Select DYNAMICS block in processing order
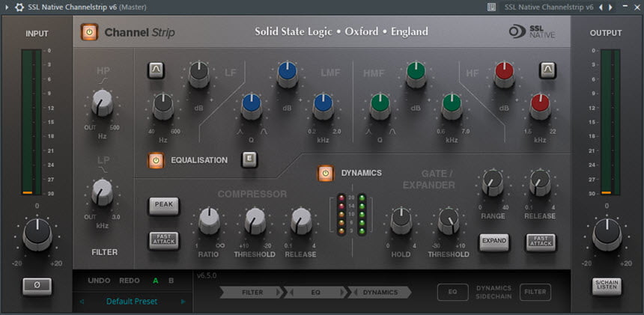 [x=380, y=293]
